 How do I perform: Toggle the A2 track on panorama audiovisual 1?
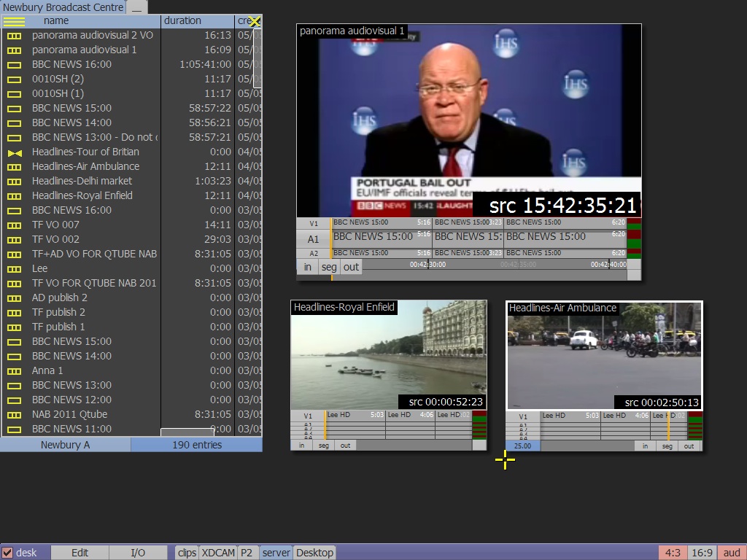point(314,253)
